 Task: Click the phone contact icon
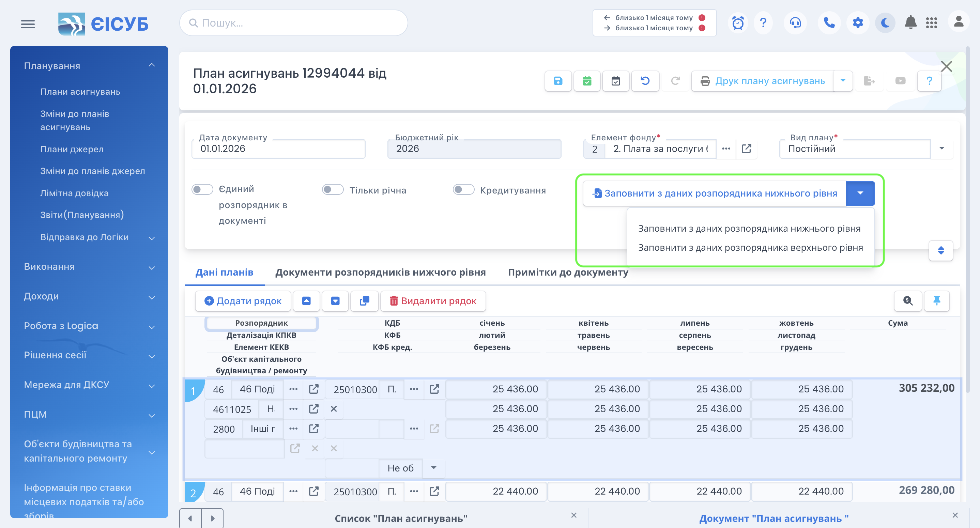pos(829,23)
